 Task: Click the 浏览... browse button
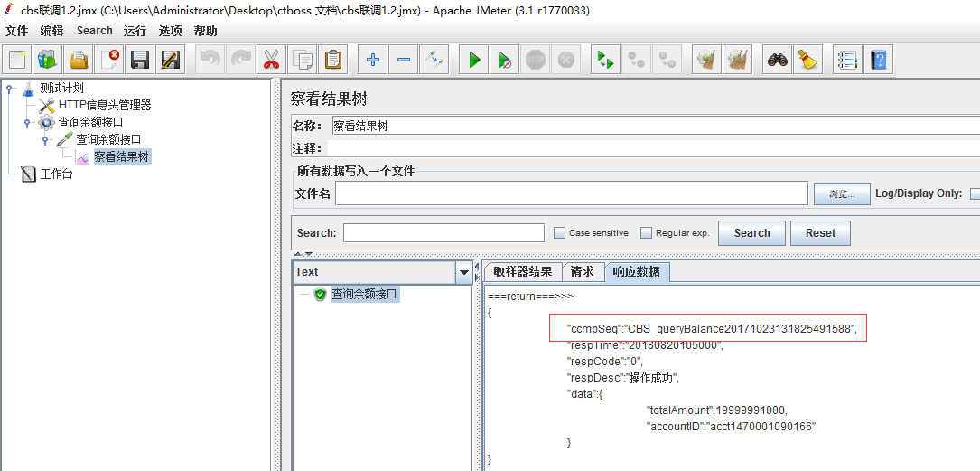(x=841, y=194)
